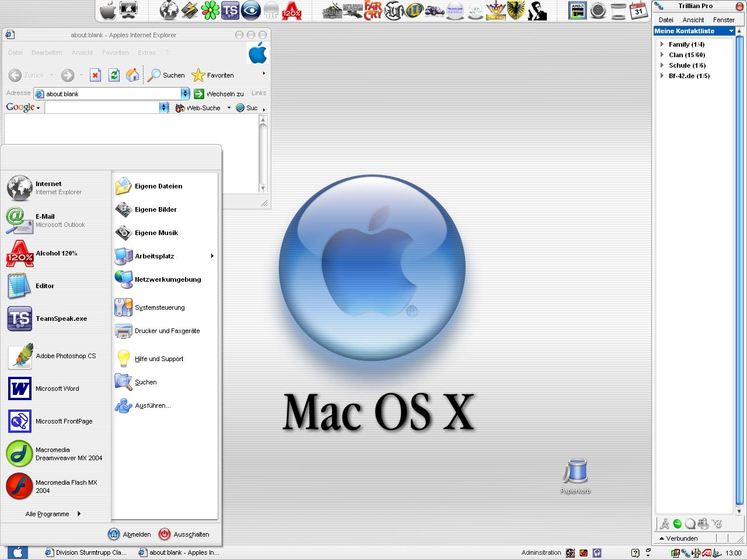Launch TeamSpeak.exe from the start menu
This screenshot has width=747, height=560.
point(55,318)
